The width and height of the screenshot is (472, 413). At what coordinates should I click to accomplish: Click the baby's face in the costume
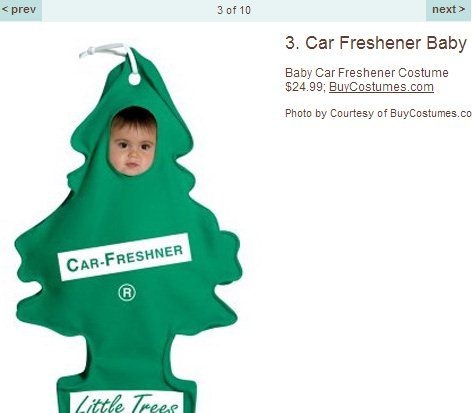click(133, 143)
